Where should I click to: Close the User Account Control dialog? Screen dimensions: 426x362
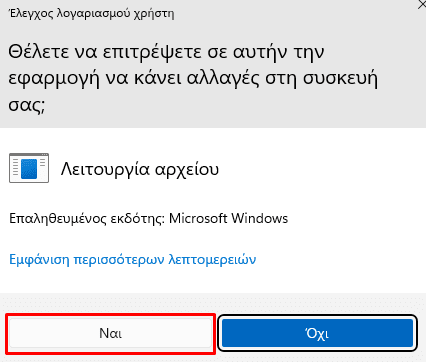[422, 5]
